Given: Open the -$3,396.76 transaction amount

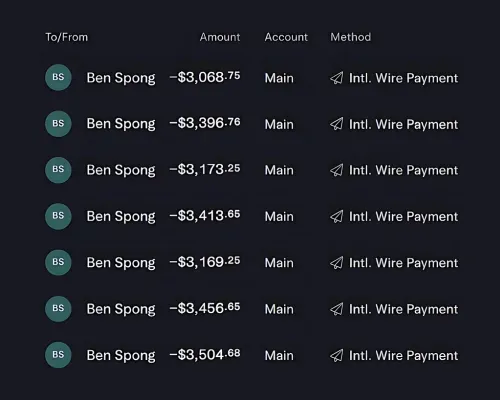Looking at the screenshot, I should coord(205,123).
